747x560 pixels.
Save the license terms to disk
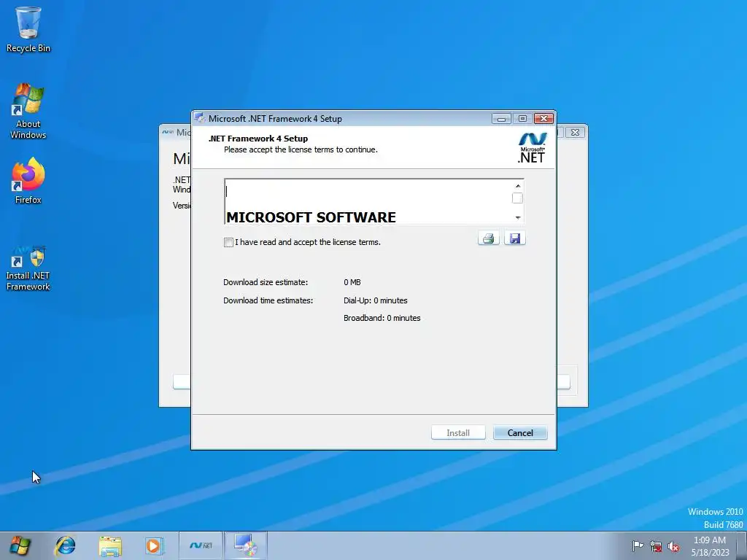click(514, 238)
